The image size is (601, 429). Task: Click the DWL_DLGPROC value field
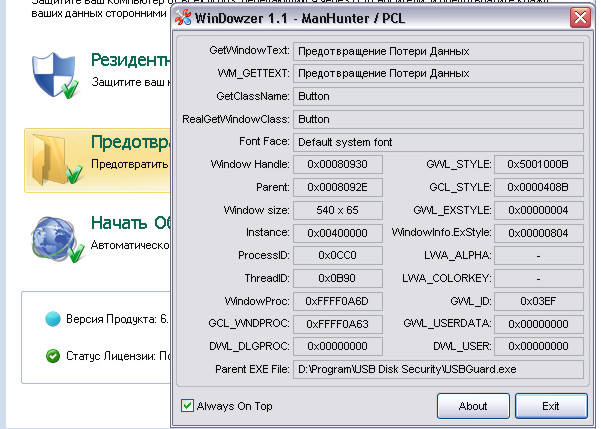338,346
